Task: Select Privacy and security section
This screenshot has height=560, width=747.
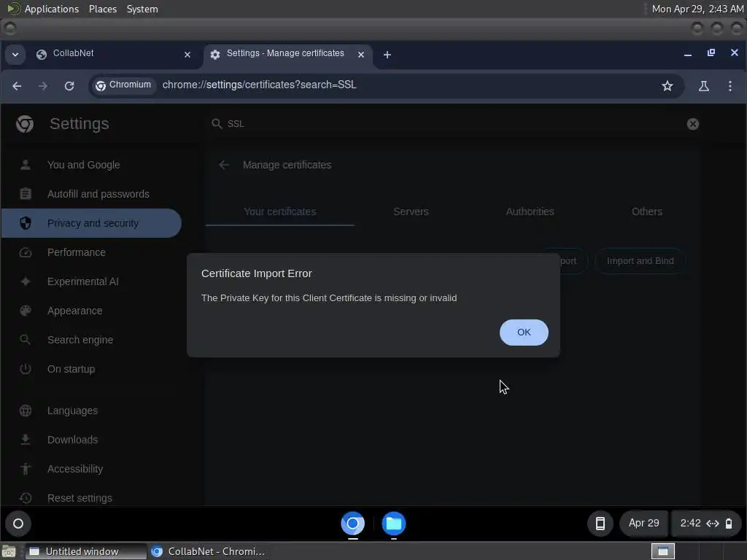Action: point(91,223)
